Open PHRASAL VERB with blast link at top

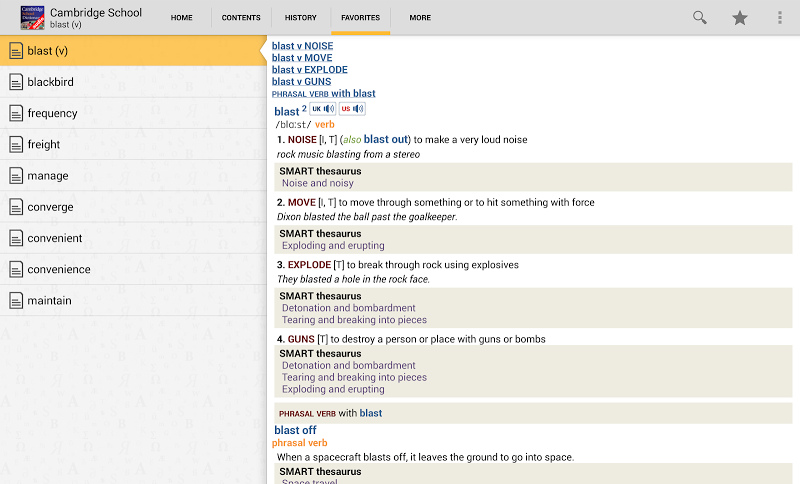tap(323, 93)
